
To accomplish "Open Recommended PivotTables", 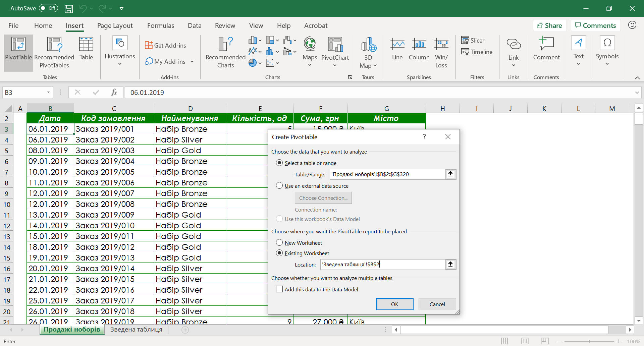I will (x=54, y=52).
